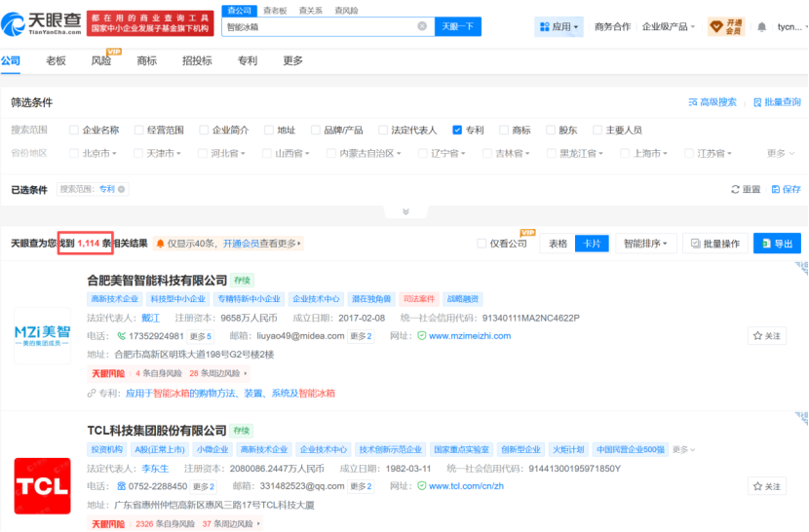Tick the 法定代表人 checkbox
Screen dimensions: 809x532
click(383, 130)
